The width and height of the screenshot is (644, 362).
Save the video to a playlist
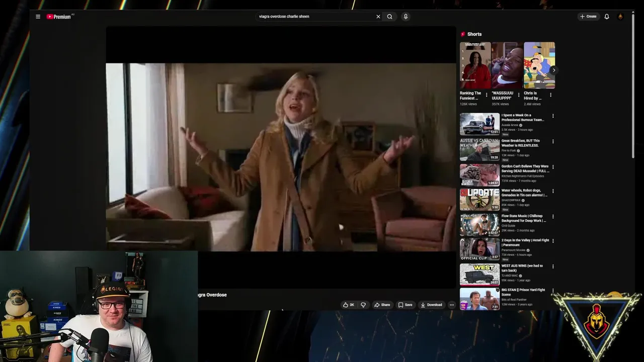pos(405,305)
